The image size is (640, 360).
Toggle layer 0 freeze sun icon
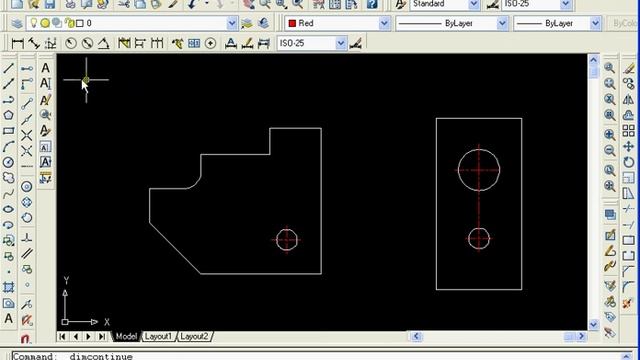45,23
